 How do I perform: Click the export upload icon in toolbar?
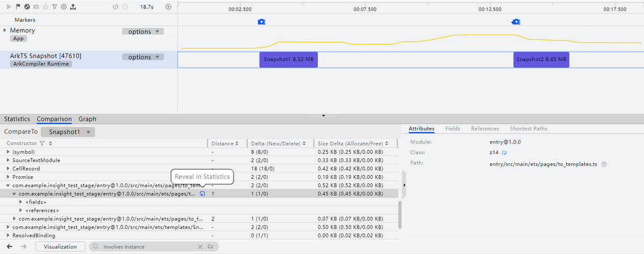(x=73, y=7)
